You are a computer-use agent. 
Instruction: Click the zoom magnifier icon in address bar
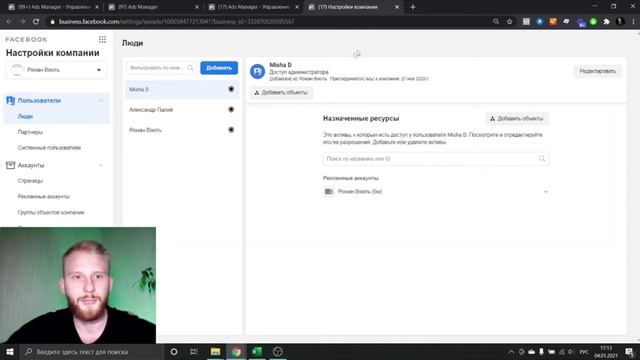(x=496, y=21)
